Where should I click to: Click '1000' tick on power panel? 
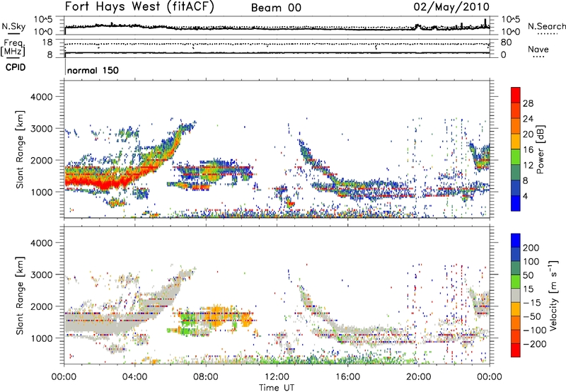[x=41, y=192]
